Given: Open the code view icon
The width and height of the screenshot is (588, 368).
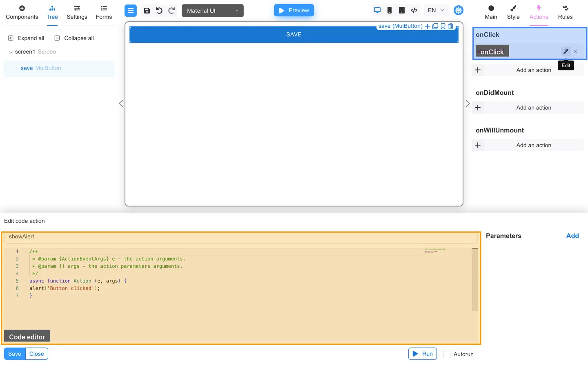Looking at the screenshot, I should pos(414,10).
